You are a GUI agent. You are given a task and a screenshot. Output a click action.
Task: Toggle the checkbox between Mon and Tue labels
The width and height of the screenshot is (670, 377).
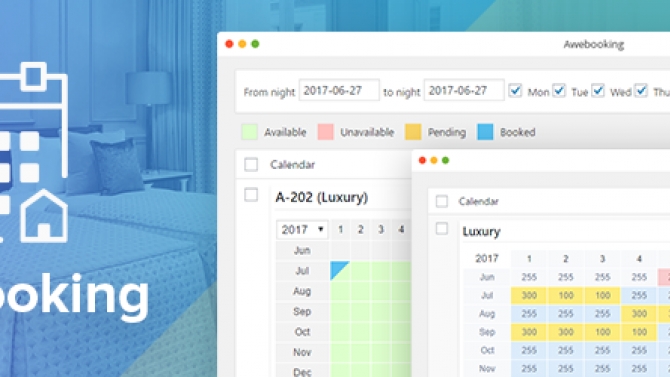tap(558, 91)
